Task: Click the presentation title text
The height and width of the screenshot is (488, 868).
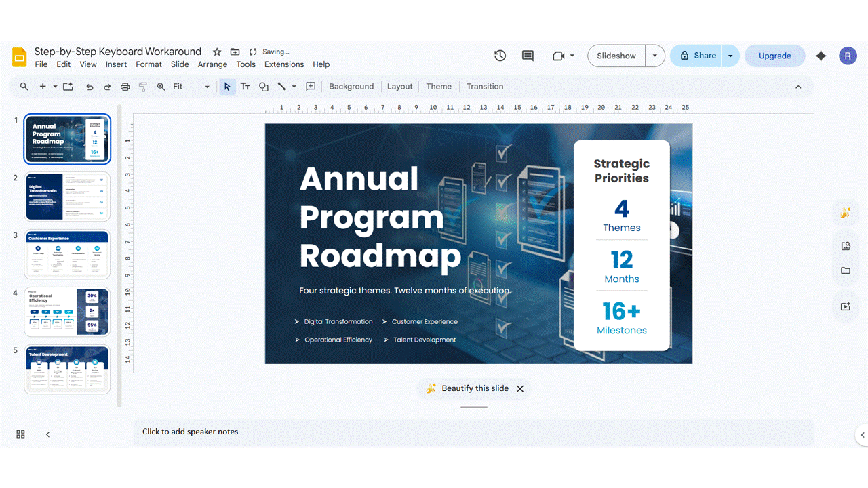Action: [118, 52]
